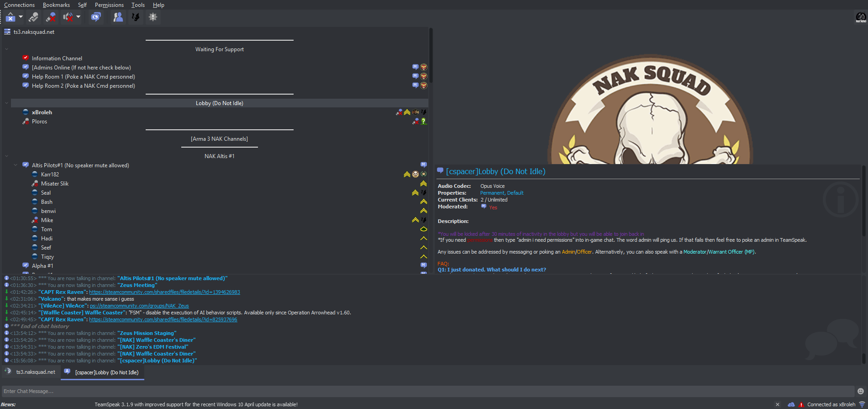
Task: Click the Altis Pilots#1 channel check icon
Action: [26, 165]
